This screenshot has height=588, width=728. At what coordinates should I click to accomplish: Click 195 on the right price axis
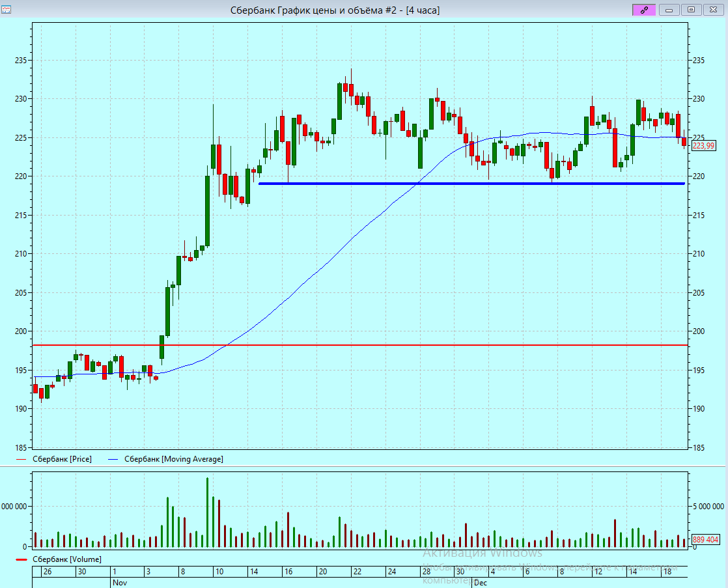pos(698,370)
